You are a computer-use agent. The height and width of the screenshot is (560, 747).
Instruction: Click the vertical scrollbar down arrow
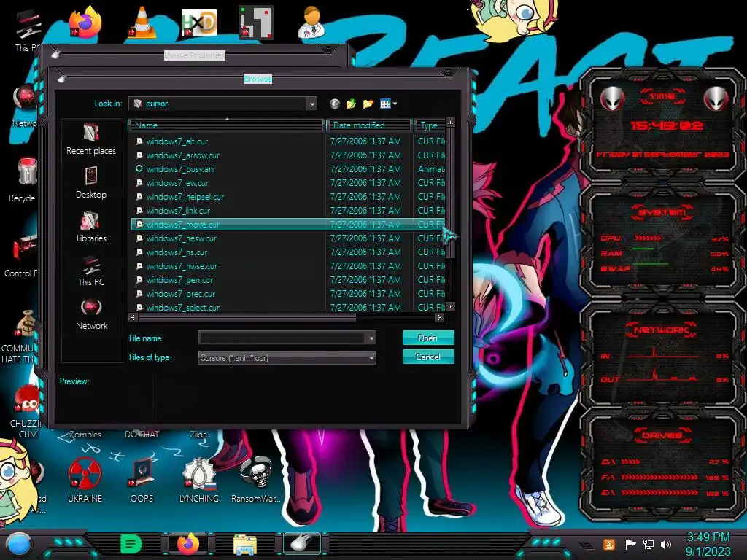click(450, 307)
